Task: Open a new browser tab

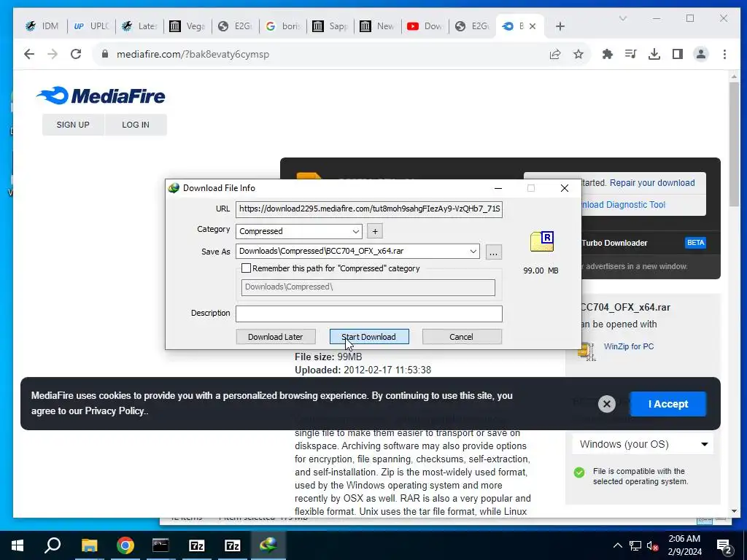Action: 560,26
